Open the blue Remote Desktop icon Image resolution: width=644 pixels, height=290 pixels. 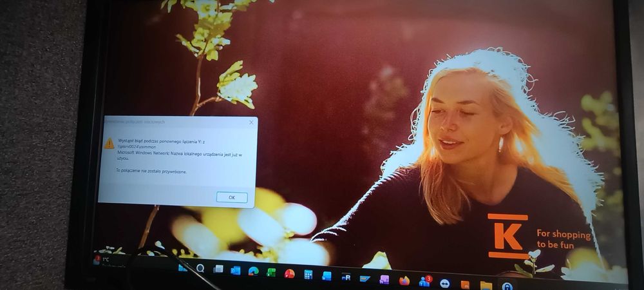click(327, 276)
